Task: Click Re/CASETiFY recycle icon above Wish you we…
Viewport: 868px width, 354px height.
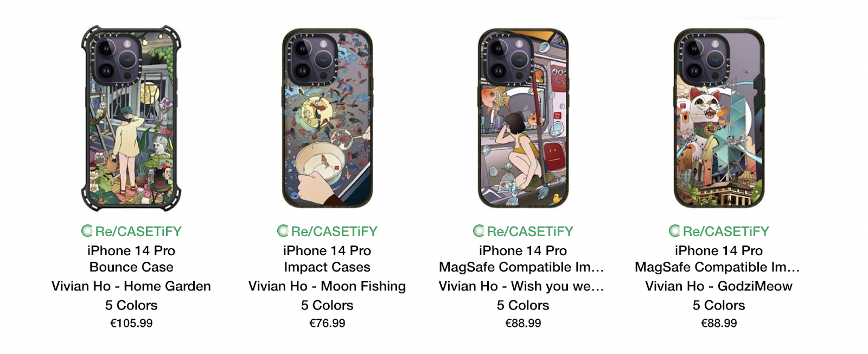Action: (x=478, y=231)
